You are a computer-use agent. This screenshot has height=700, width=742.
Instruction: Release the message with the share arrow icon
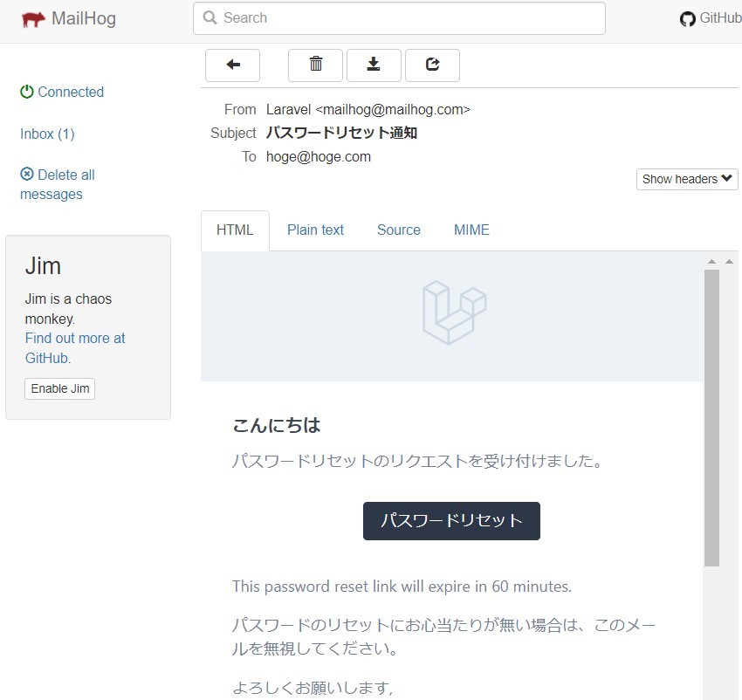(432, 65)
